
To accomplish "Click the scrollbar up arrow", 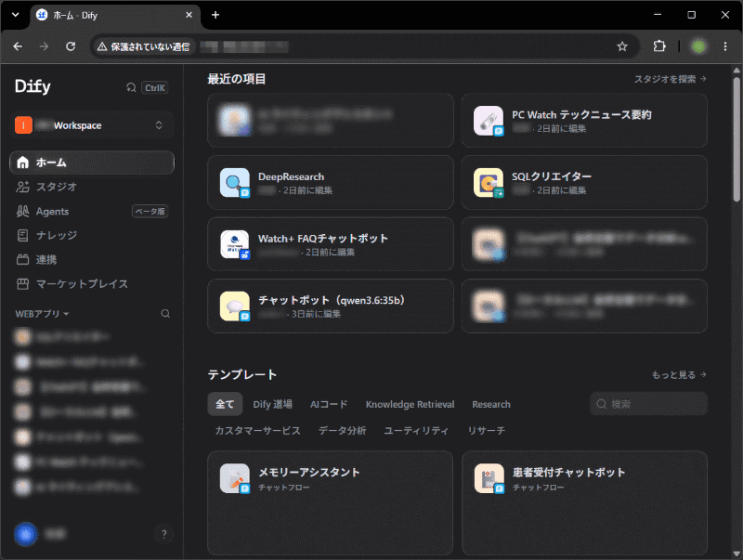I will tap(736, 71).
